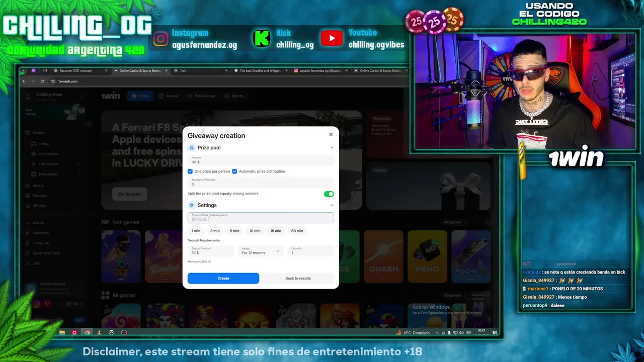Open the Keno game thumbnail
The height and width of the screenshot is (362, 644).
pyautogui.click(x=427, y=256)
